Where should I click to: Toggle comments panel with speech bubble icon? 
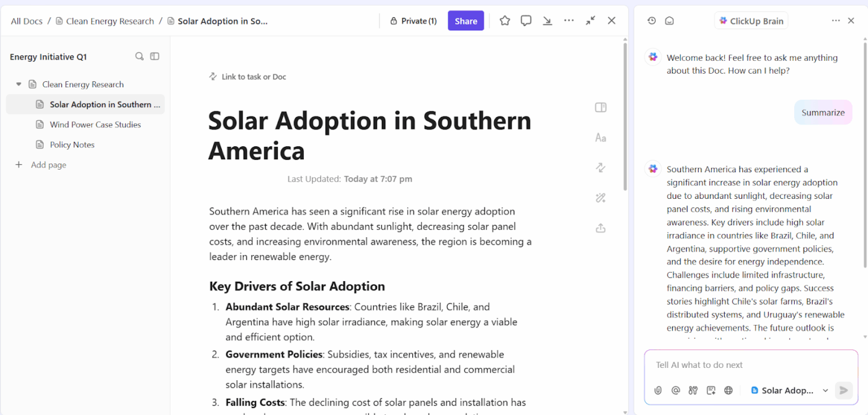(526, 20)
